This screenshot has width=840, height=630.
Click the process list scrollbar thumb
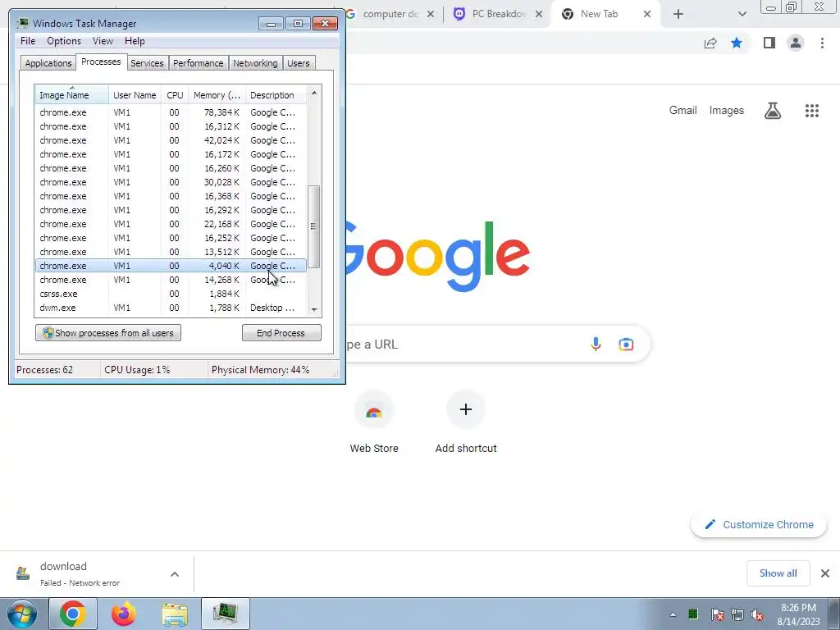point(314,226)
